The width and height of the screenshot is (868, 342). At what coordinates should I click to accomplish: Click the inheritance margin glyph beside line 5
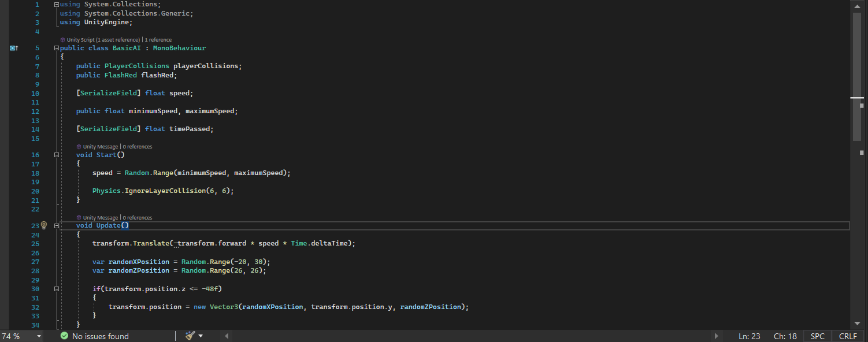pyautogui.click(x=14, y=49)
